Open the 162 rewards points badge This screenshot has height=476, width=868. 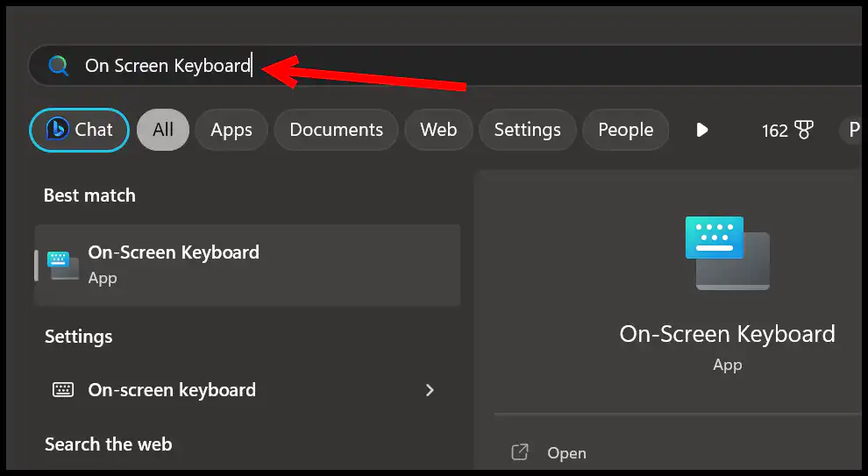pyautogui.click(x=787, y=130)
